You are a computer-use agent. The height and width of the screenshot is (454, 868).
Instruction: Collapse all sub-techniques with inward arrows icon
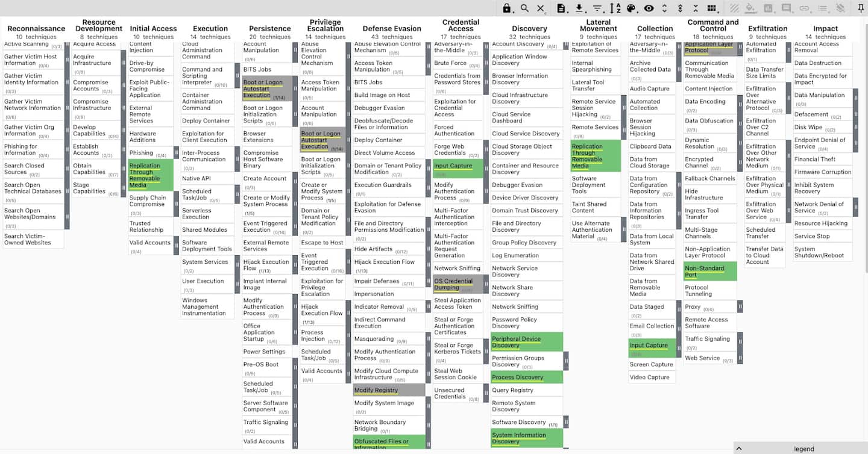tap(696, 8)
